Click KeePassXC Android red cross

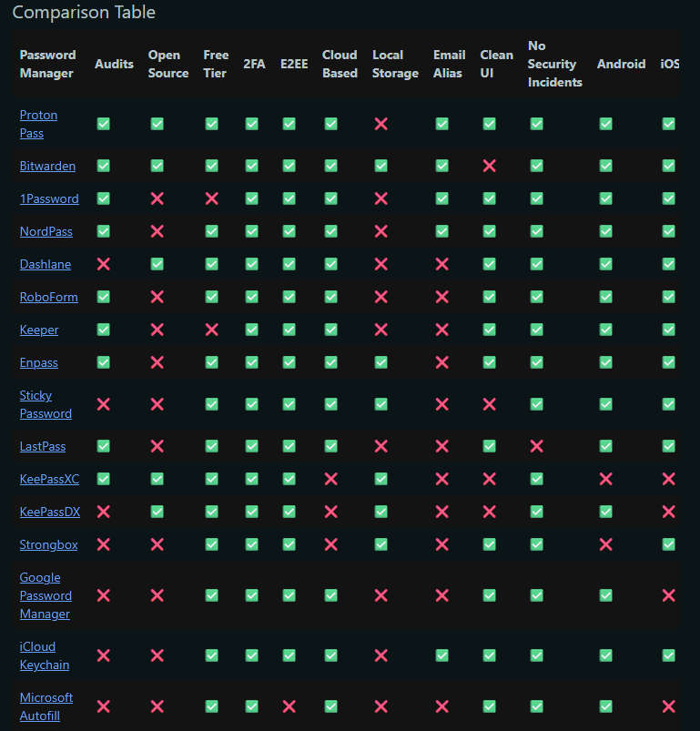[606, 479]
